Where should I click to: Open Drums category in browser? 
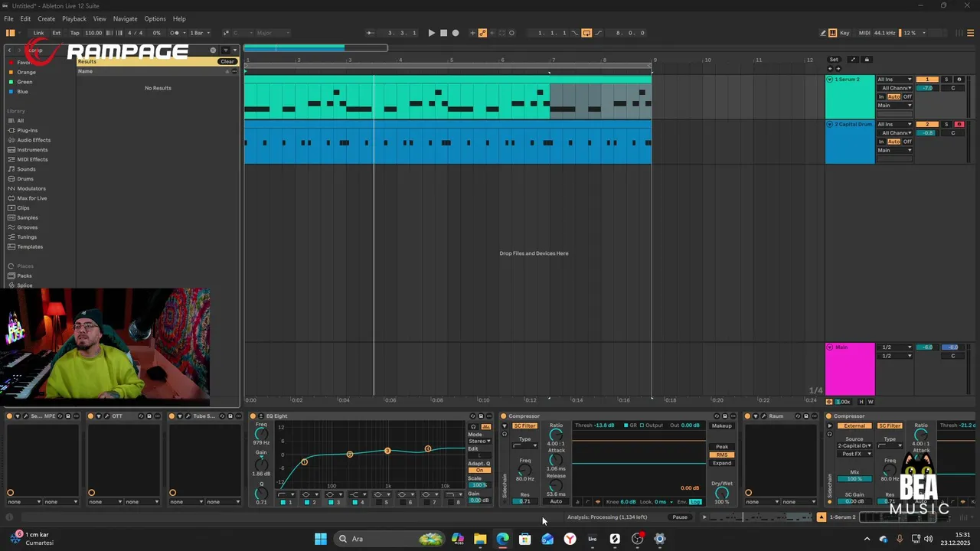click(x=25, y=179)
